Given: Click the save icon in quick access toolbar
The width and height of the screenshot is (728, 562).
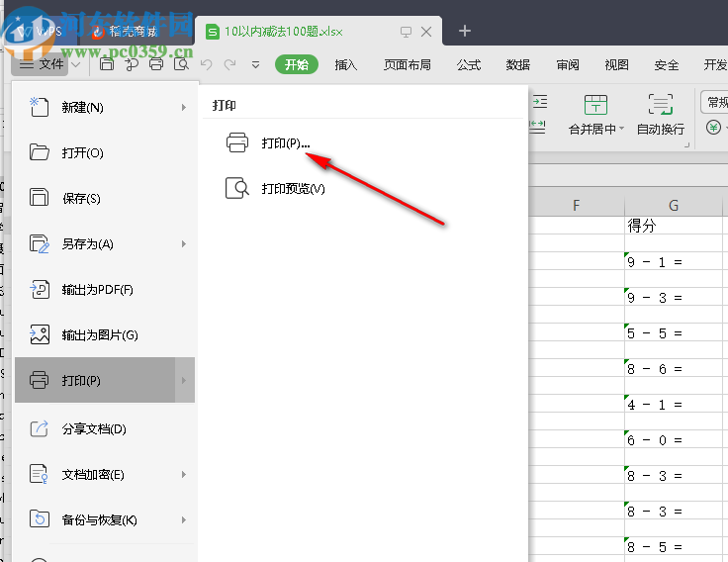Looking at the screenshot, I should (x=107, y=64).
